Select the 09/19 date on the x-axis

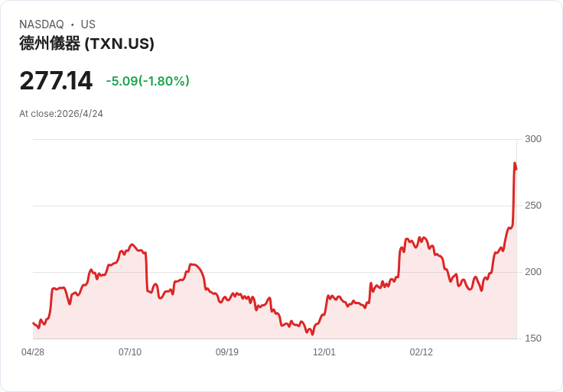(227, 352)
